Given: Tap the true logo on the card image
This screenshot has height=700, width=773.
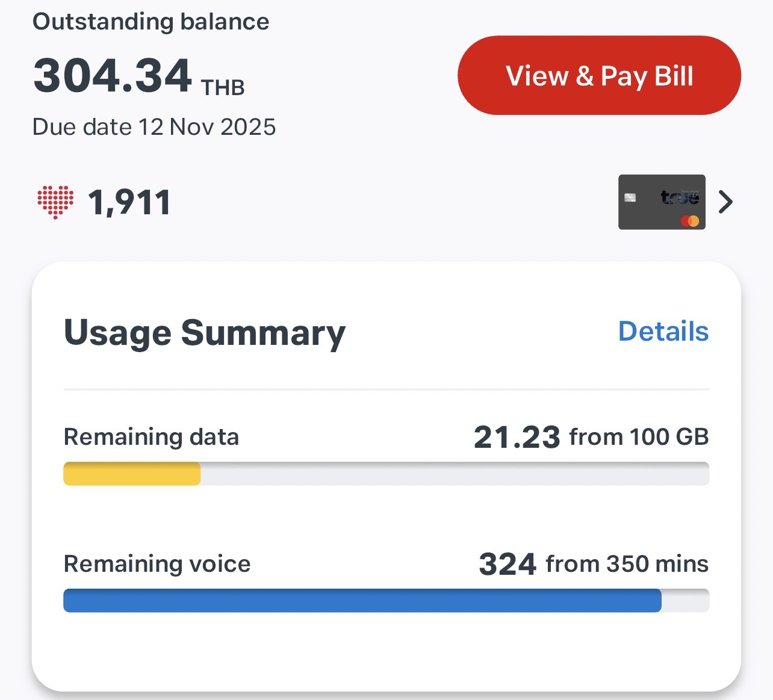Looking at the screenshot, I should [680, 197].
